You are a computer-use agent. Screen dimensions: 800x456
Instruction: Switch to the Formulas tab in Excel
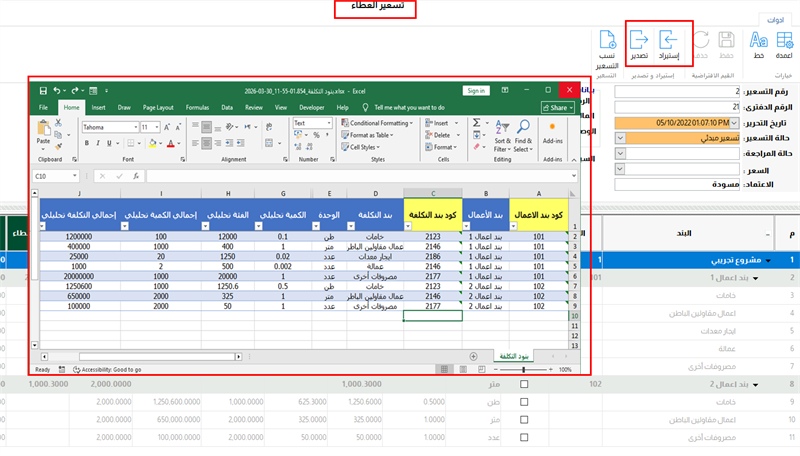[x=197, y=107]
